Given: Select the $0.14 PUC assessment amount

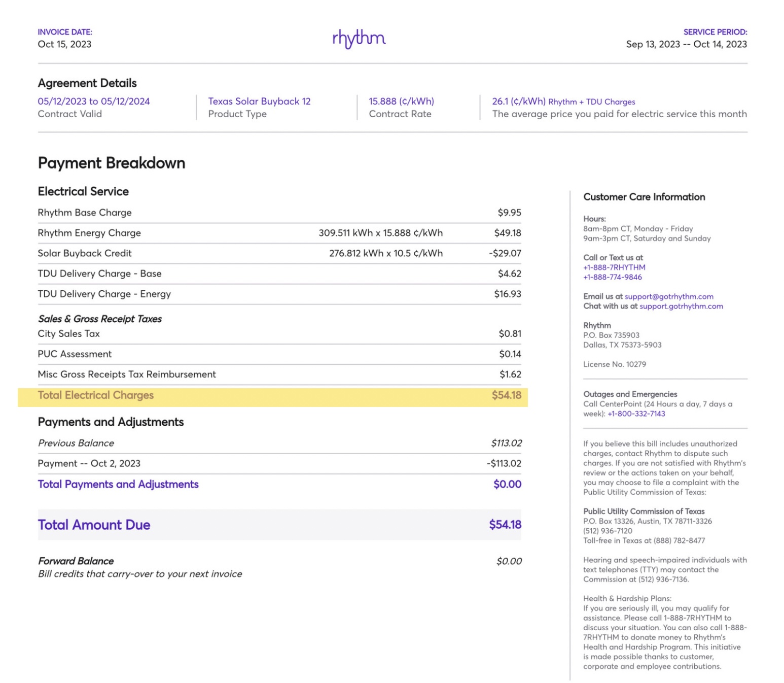Looking at the screenshot, I should [510, 354].
